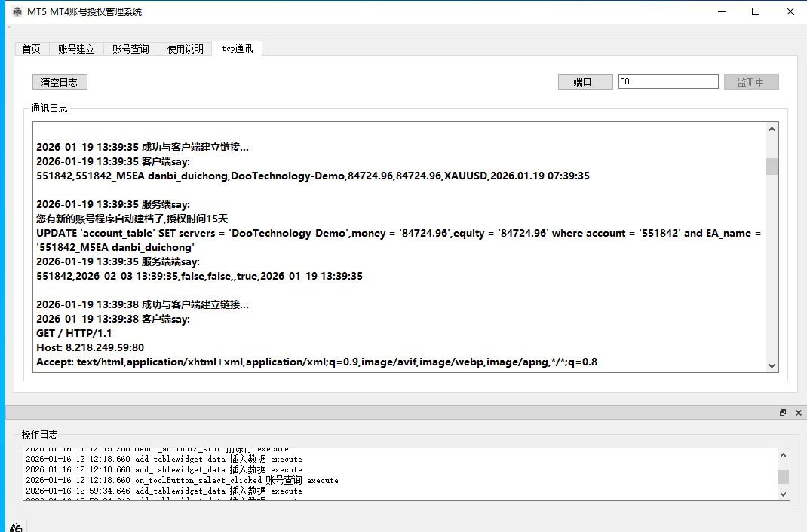
Task: Click the line '您有新的账号程序自动建档了,授权时间15天'
Action: click(132, 219)
